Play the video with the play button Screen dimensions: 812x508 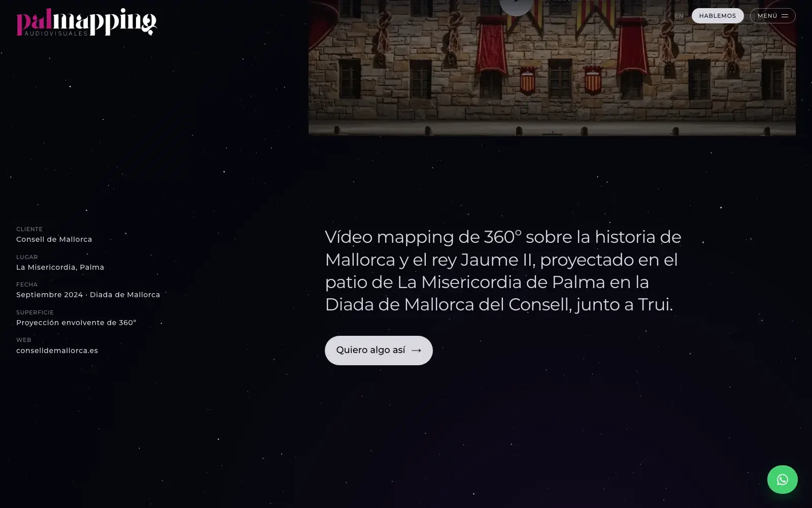516,4
